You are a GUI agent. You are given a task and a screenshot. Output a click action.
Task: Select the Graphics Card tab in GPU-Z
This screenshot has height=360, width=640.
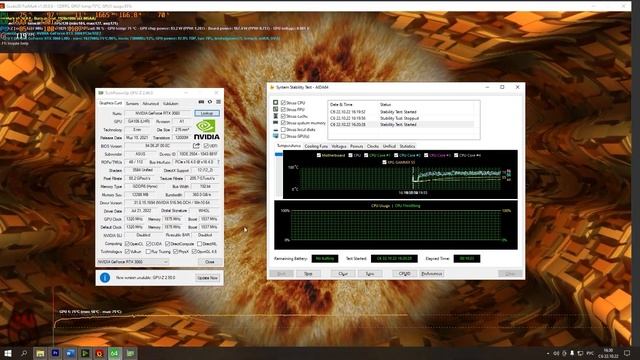[x=111, y=103]
